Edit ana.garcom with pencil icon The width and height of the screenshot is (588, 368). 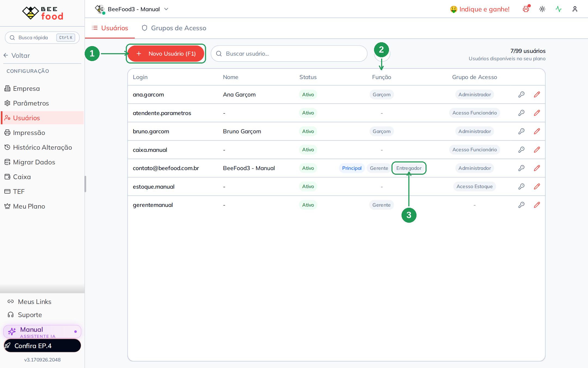(x=537, y=95)
